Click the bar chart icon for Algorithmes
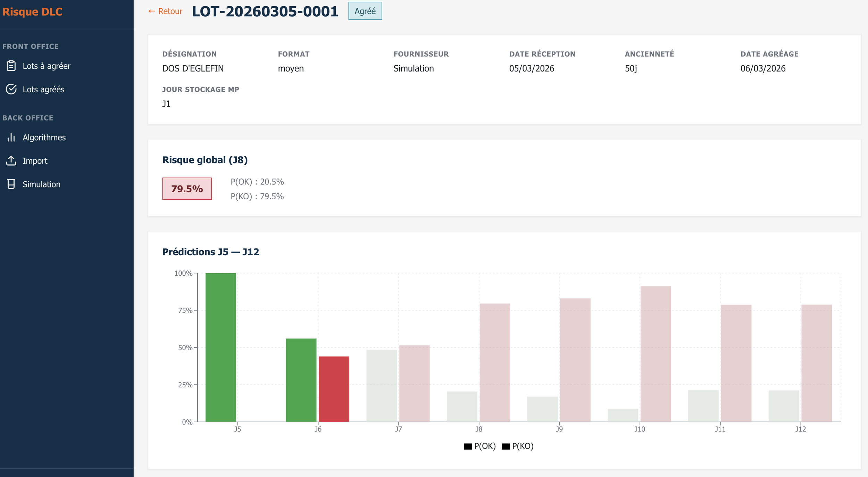Image resolution: width=868 pixels, height=477 pixels. point(11,137)
